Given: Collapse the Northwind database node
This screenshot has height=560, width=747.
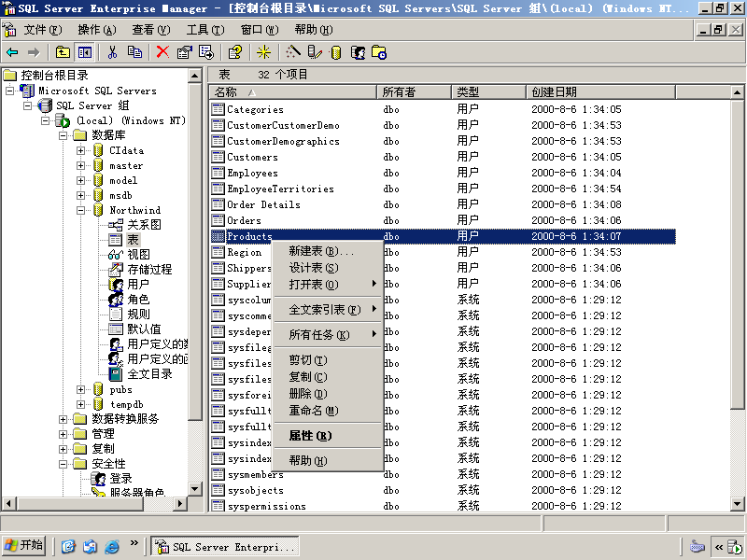Looking at the screenshot, I should (x=80, y=210).
